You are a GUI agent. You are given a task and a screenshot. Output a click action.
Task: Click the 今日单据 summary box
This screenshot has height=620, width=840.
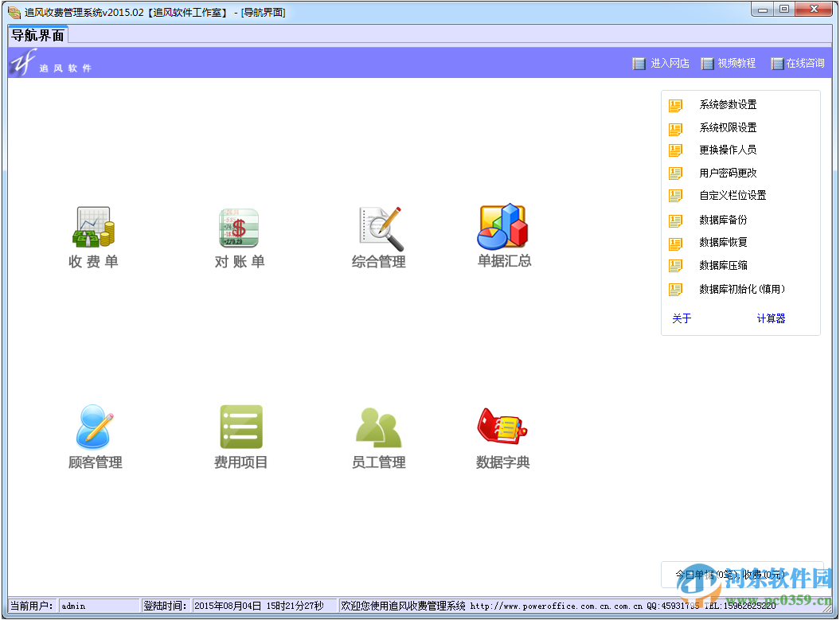point(742,575)
